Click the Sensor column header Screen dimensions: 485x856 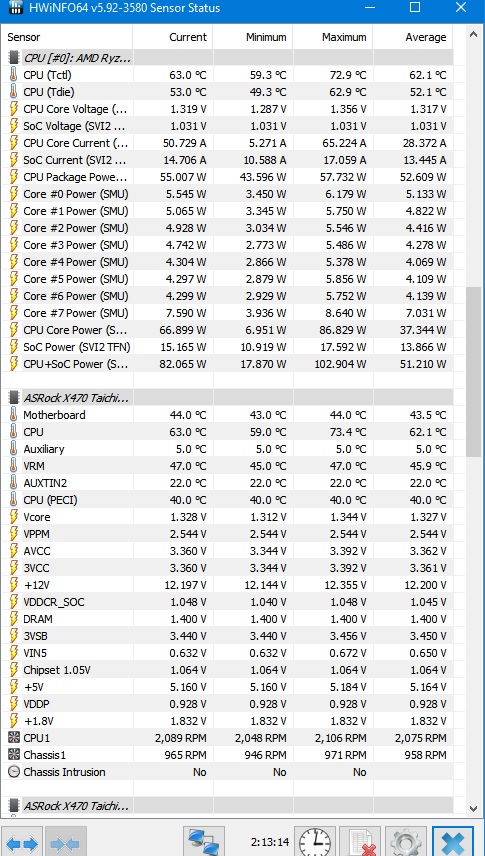click(x=67, y=37)
